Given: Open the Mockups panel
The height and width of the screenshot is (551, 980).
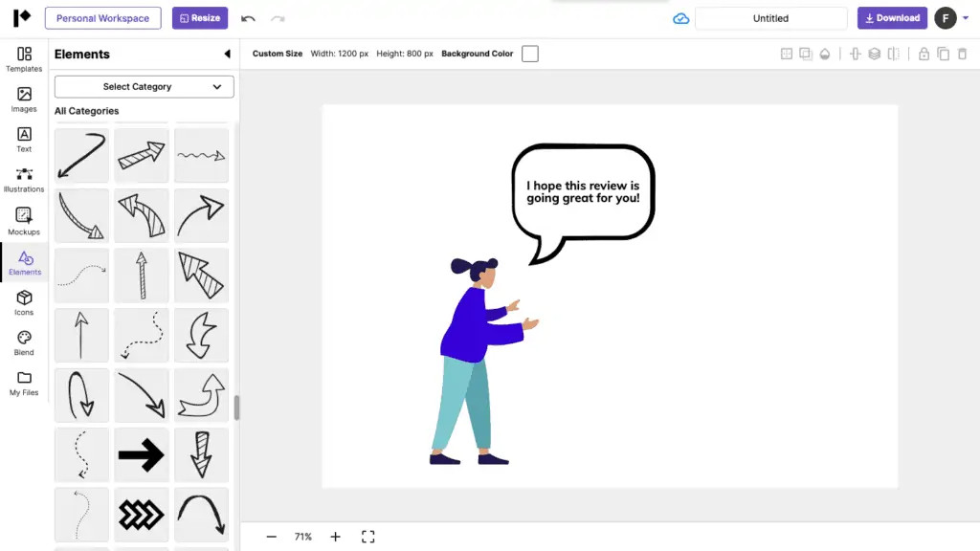Looking at the screenshot, I should pos(24,221).
